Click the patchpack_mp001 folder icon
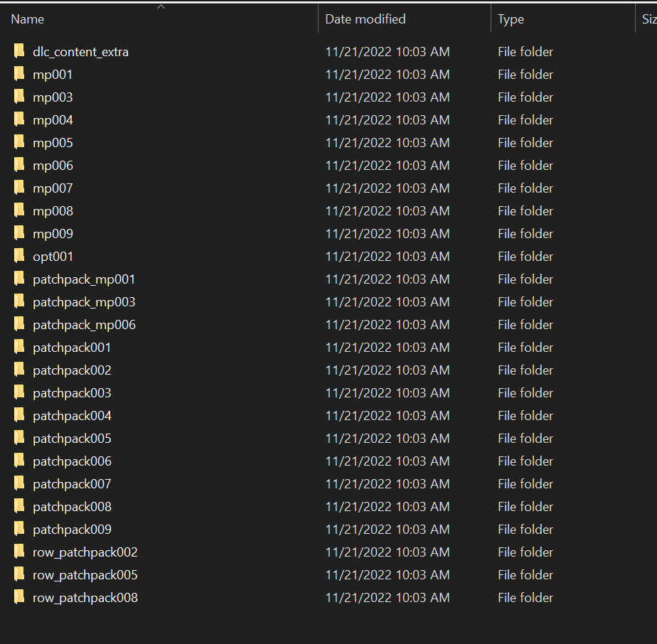Viewport: 657px width, 644px height. point(19,279)
